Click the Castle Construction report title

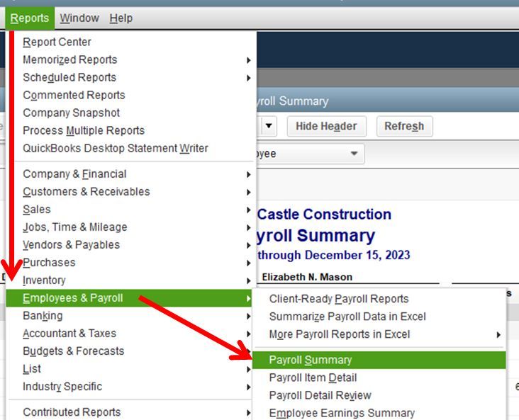click(325, 215)
